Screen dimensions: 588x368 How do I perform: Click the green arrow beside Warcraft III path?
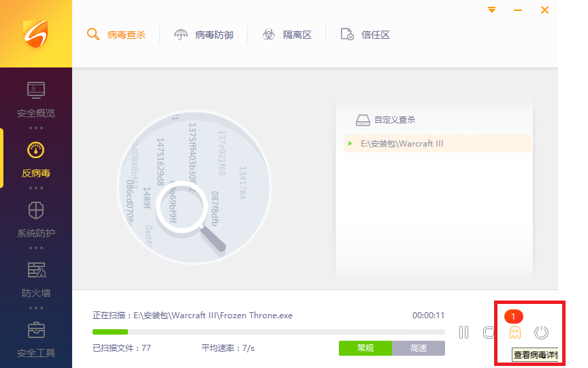tap(350, 143)
